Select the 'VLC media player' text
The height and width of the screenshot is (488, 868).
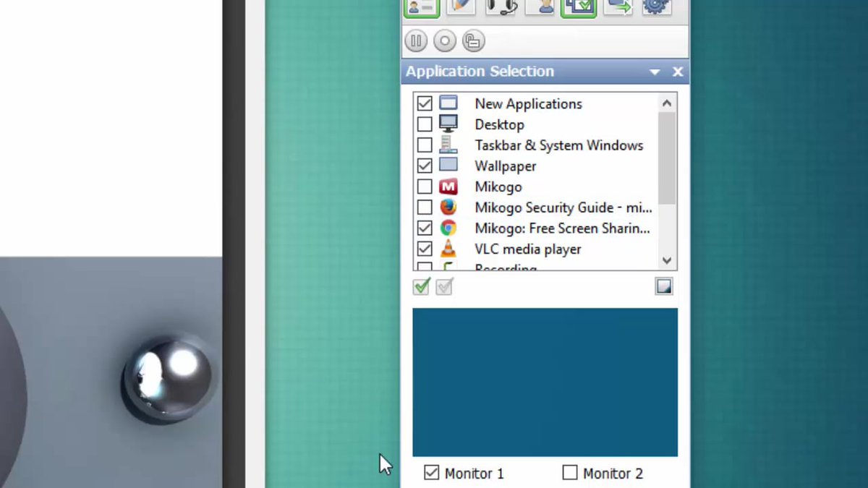[x=527, y=249]
